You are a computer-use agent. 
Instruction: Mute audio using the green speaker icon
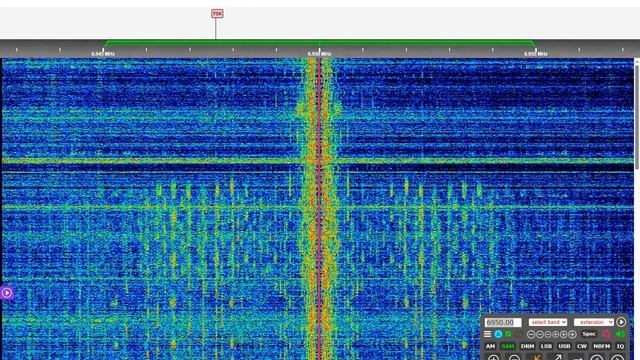coord(620,333)
